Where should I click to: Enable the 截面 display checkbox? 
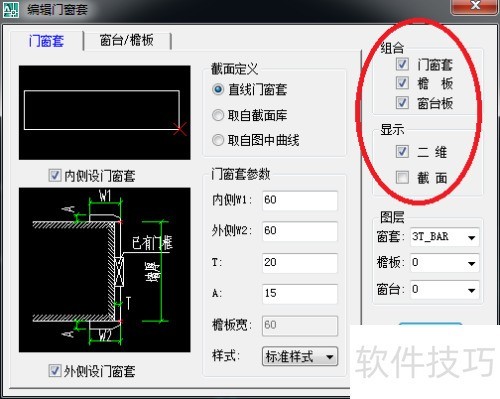(402, 177)
